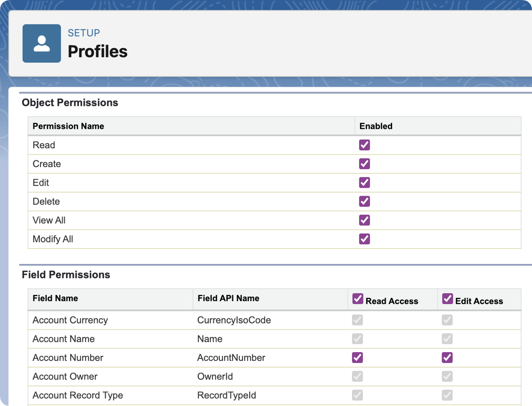Click the SETUP breadcrumb link
The height and width of the screenshot is (406, 532).
point(84,33)
